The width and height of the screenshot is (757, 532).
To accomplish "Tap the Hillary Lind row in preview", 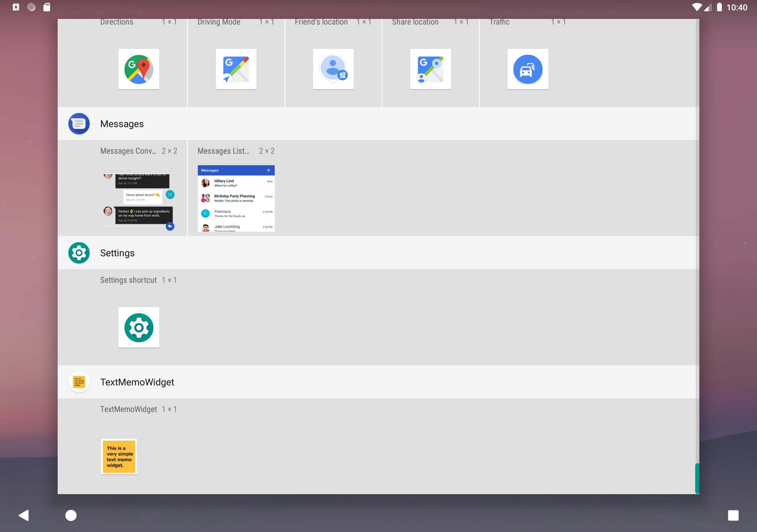I will point(236,183).
